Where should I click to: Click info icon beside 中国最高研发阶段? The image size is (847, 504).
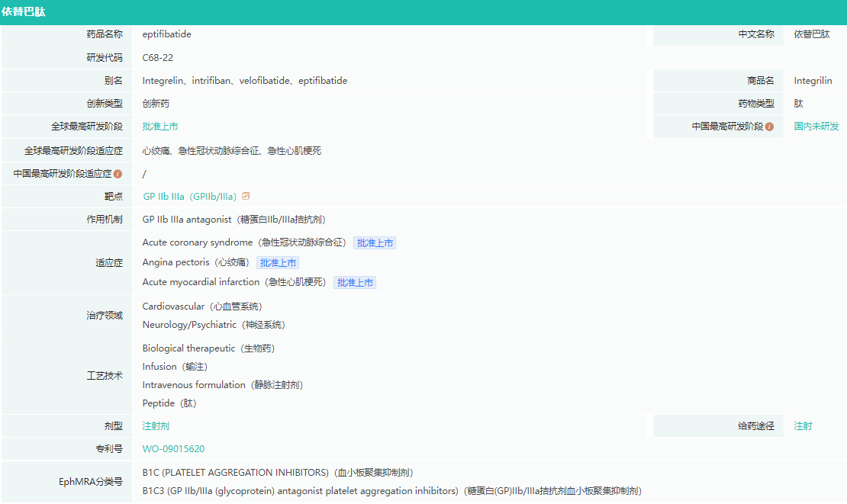point(769,127)
